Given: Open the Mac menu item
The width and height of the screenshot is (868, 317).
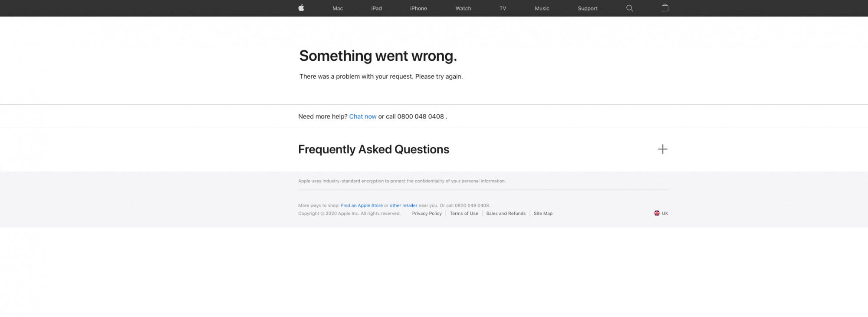Looking at the screenshot, I should (x=338, y=8).
